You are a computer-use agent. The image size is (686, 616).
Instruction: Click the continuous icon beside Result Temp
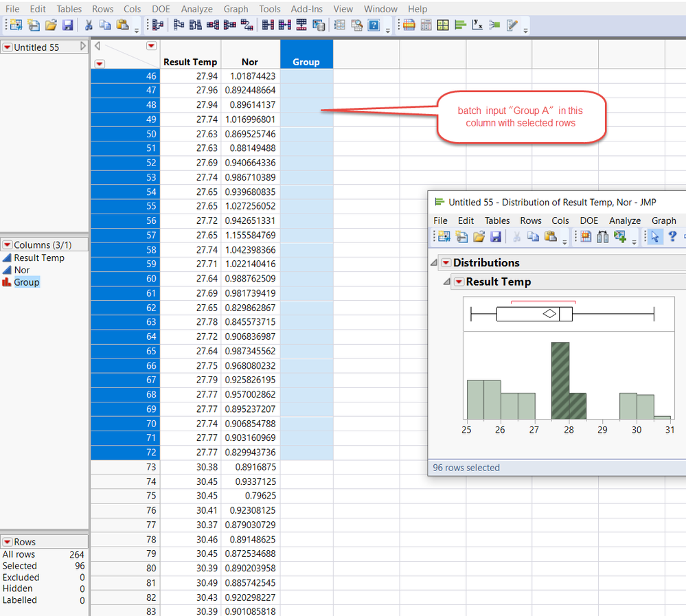[6, 258]
